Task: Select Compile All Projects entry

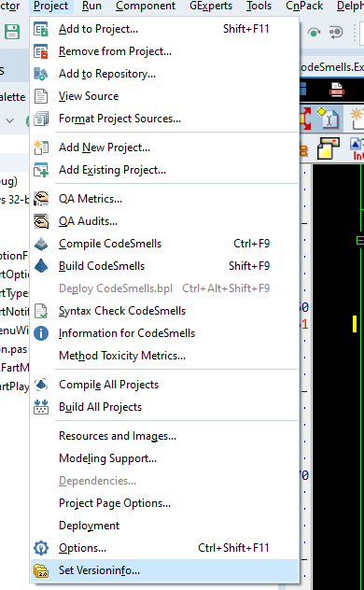Action: tap(164, 385)
